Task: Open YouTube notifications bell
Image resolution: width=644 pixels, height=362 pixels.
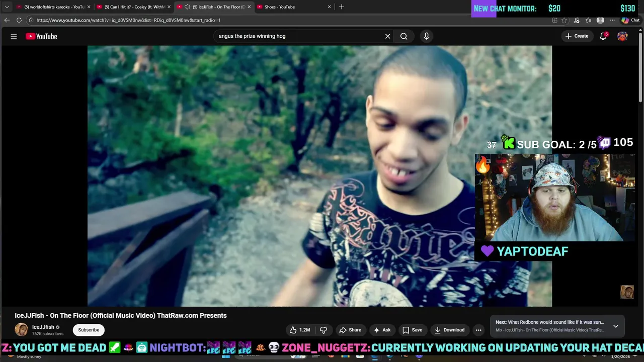Action: [x=603, y=36]
